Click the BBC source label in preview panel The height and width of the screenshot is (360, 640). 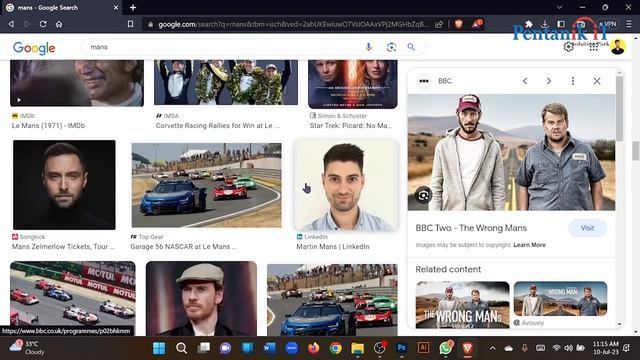click(444, 81)
